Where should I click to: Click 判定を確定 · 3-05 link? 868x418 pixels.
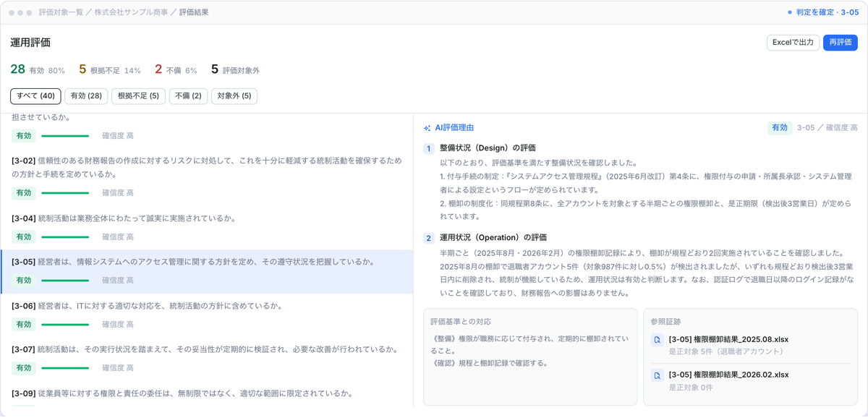coord(827,12)
